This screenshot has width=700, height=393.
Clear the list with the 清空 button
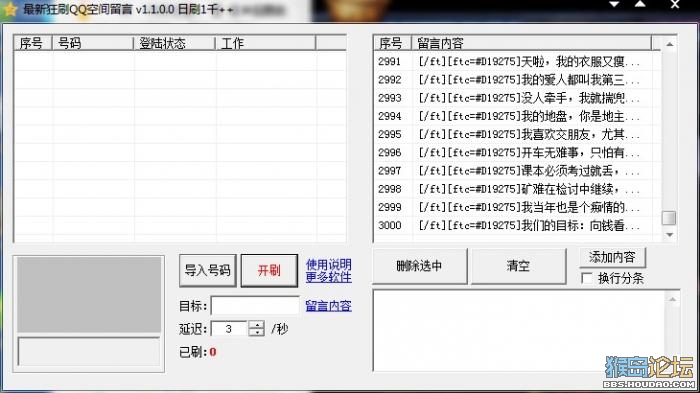click(x=518, y=266)
